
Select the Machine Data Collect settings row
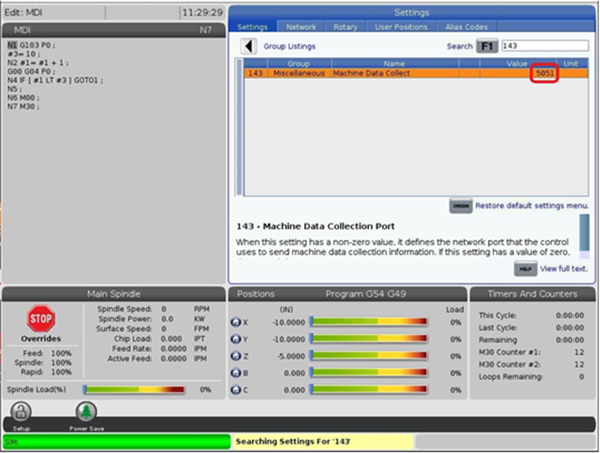pyautogui.click(x=416, y=73)
